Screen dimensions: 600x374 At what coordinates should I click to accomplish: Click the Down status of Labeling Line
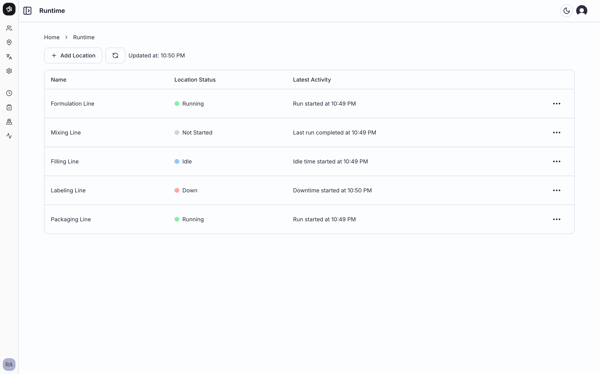click(x=186, y=190)
